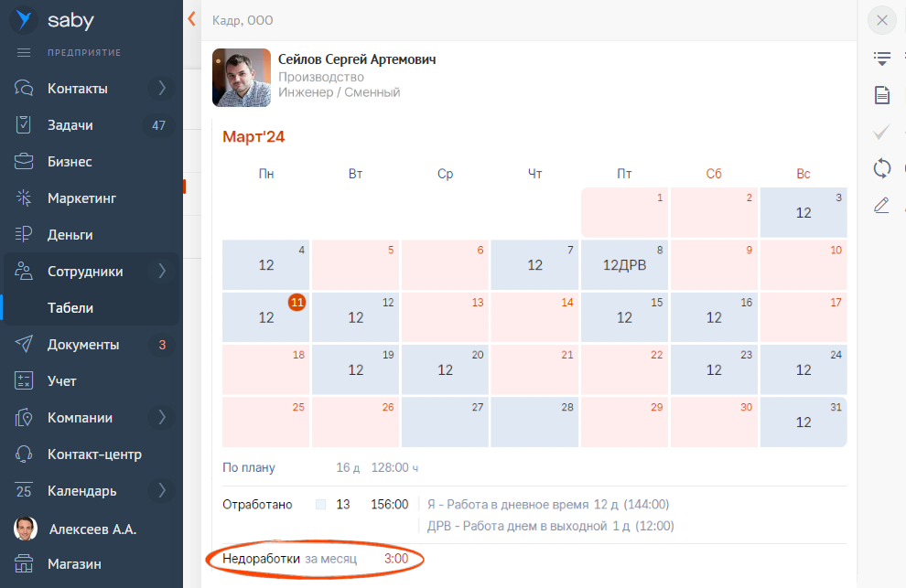Click the refresh icon in right toolbar

coord(882,168)
